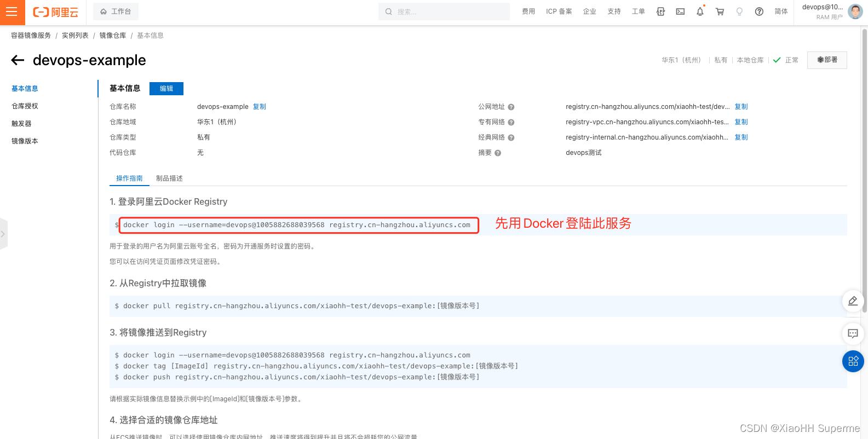This screenshot has width=868, height=439.
Task: Focus the top search field
Action: [x=444, y=11]
